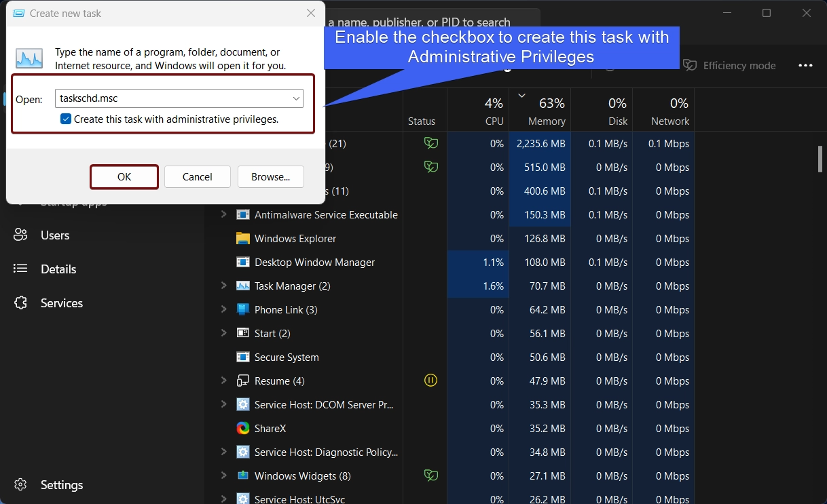Viewport: 827px width, 504px height.
Task: Open the three-dots more options menu
Action: (806, 66)
